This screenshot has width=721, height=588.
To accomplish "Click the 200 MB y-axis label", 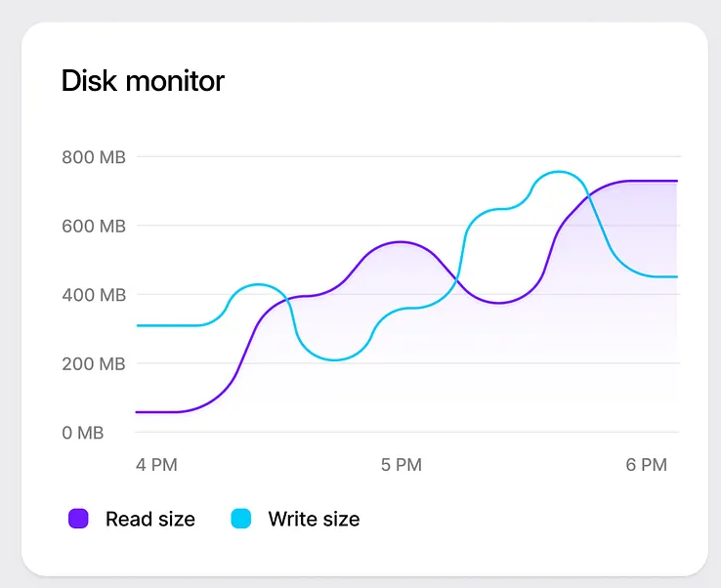I will [x=94, y=364].
